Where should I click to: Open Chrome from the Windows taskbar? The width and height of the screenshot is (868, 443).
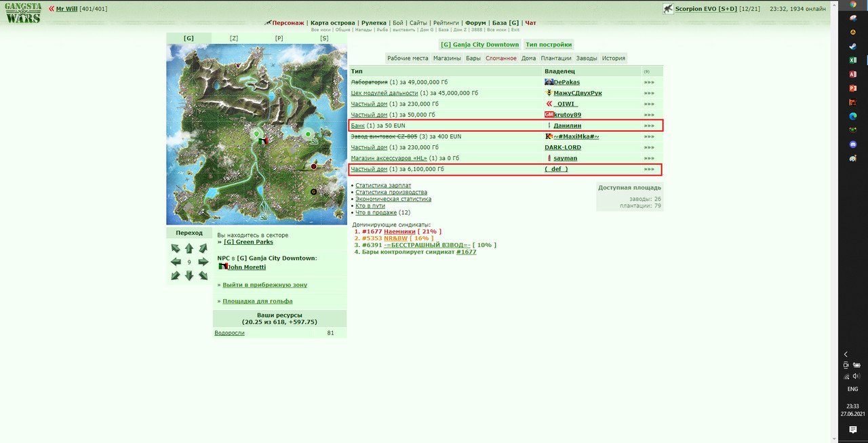pos(853,3)
